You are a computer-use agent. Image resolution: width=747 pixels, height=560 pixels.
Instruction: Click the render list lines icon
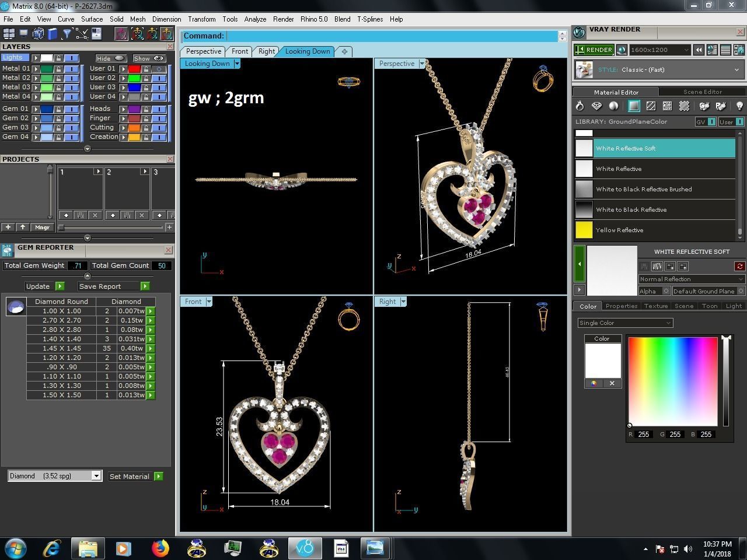tap(725, 50)
